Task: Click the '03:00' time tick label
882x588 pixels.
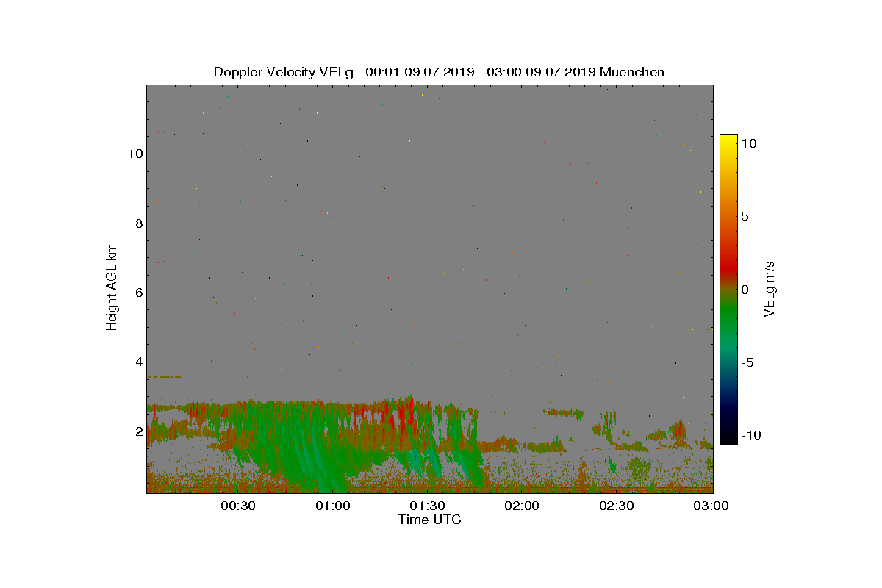Action: tap(711, 506)
